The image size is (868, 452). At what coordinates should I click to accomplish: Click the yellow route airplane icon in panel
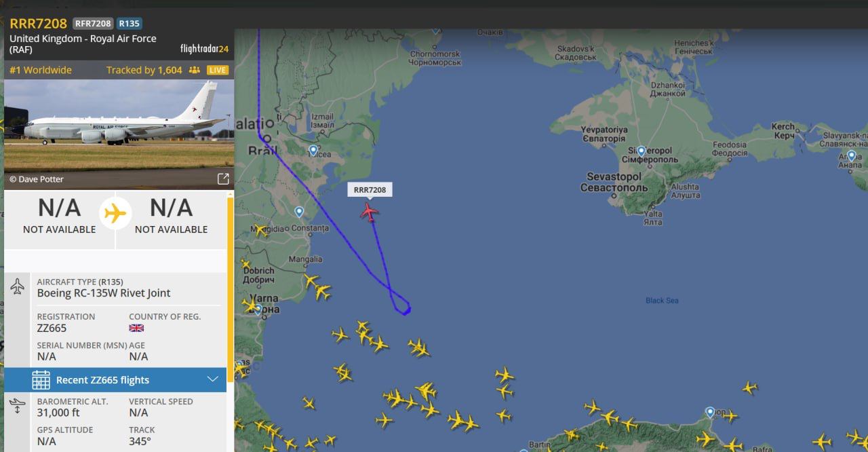[x=115, y=214]
